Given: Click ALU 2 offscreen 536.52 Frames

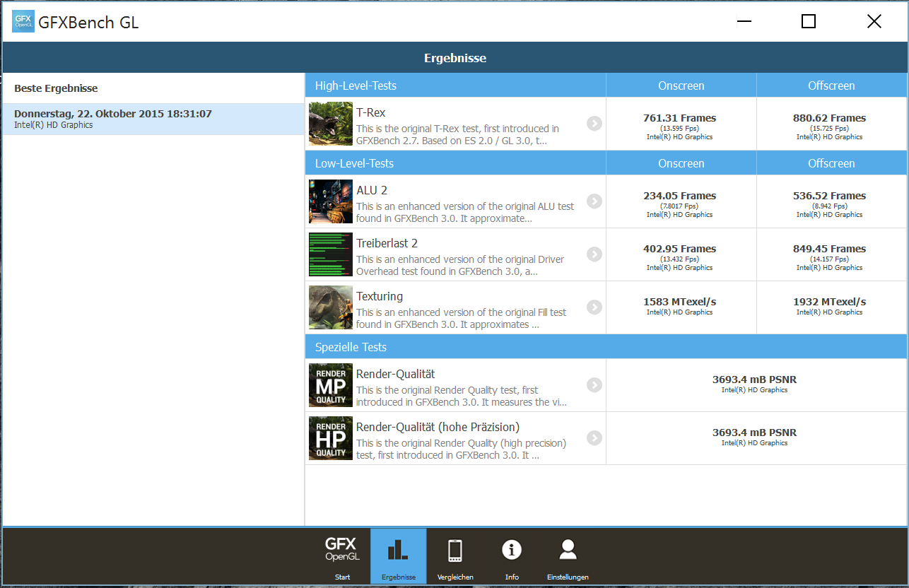Looking at the screenshot, I should click(829, 196).
